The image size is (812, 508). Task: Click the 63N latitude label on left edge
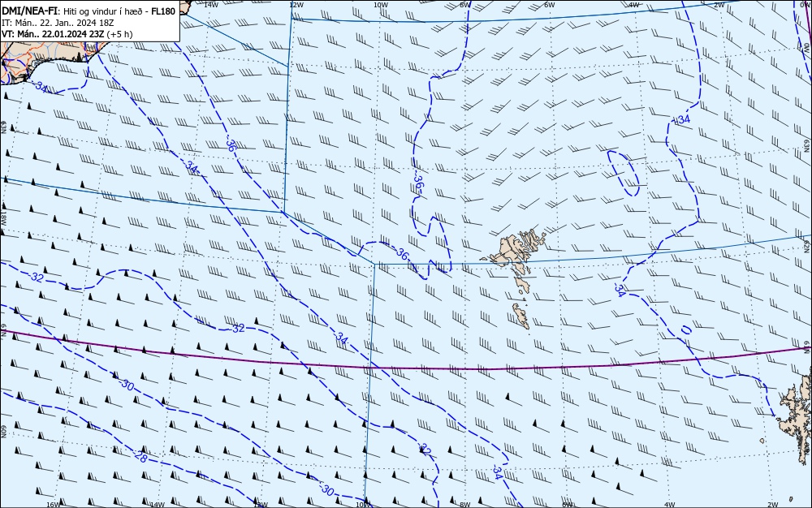pyautogui.click(x=3, y=127)
